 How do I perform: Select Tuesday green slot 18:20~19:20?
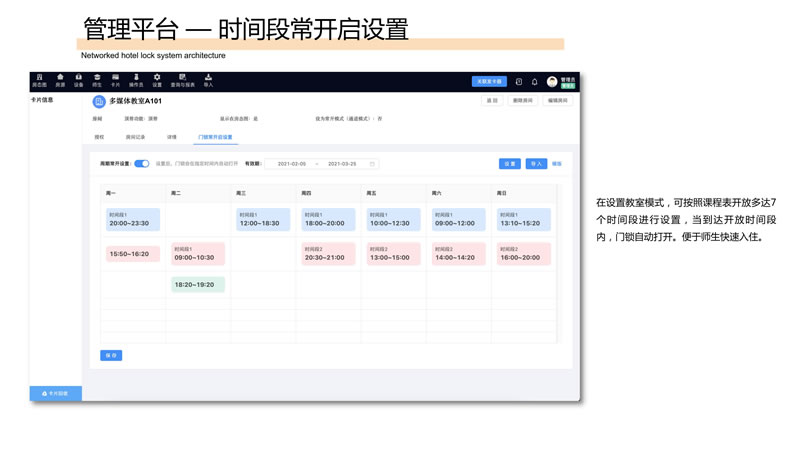198,285
